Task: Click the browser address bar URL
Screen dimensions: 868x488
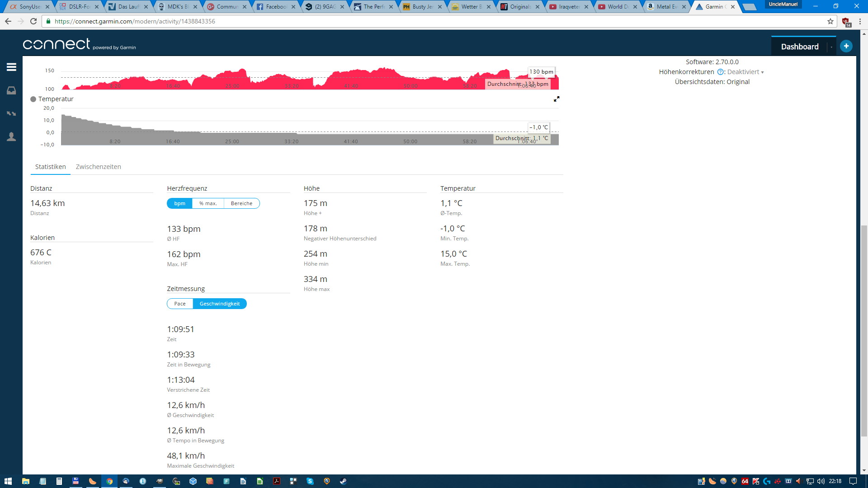Action: (135, 21)
